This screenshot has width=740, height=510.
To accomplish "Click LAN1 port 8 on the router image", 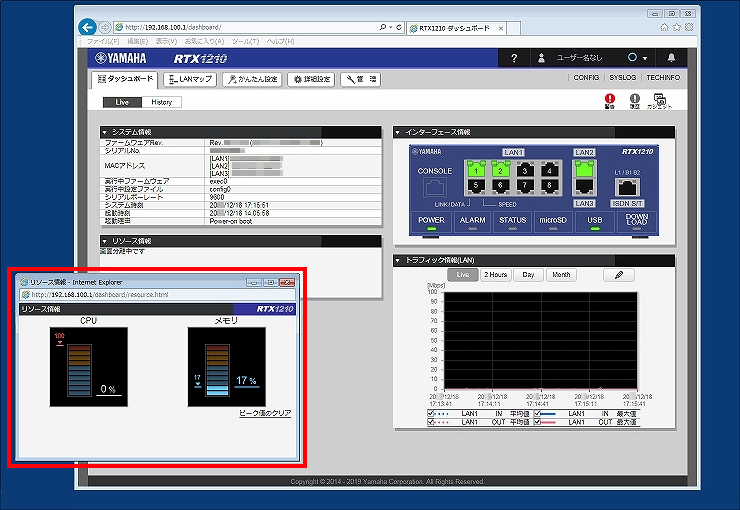I will pos(549,186).
